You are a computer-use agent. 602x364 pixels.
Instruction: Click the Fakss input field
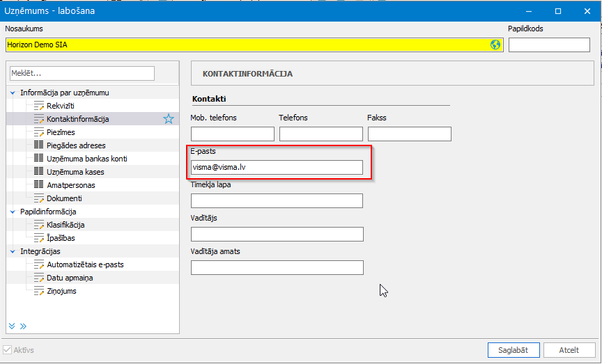[x=410, y=134]
